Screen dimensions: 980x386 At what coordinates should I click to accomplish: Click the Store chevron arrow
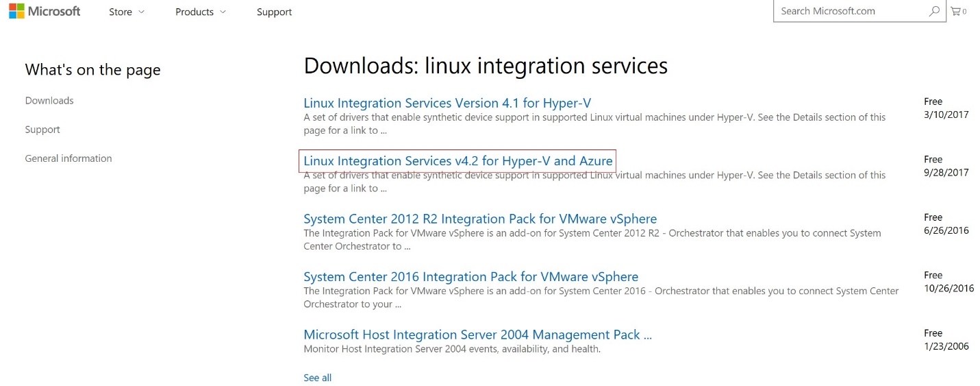pyautogui.click(x=141, y=12)
